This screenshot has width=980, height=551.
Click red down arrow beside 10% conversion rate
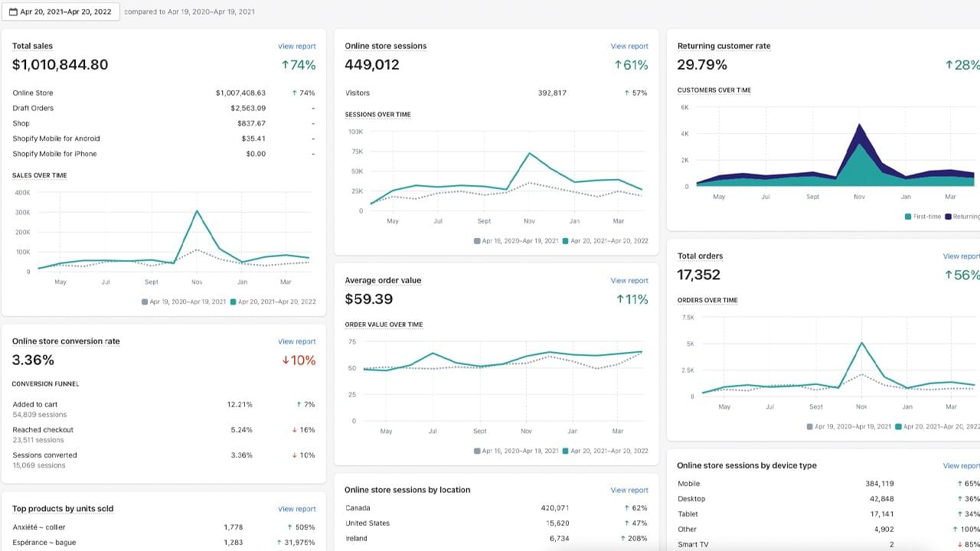(286, 360)
